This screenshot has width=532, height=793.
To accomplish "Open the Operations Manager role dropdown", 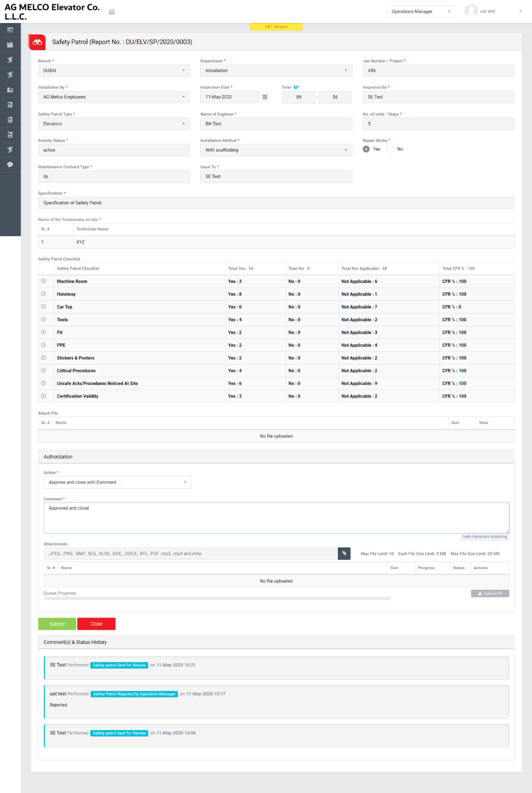I will (421, 11).
